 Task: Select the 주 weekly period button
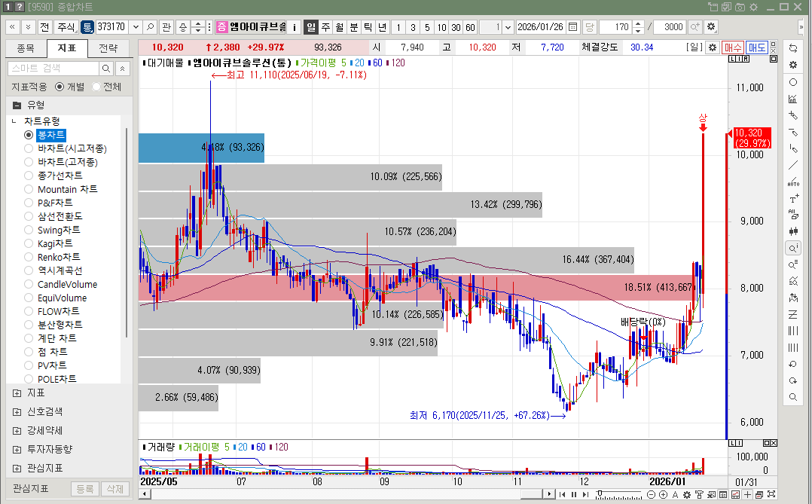[325, 27]
